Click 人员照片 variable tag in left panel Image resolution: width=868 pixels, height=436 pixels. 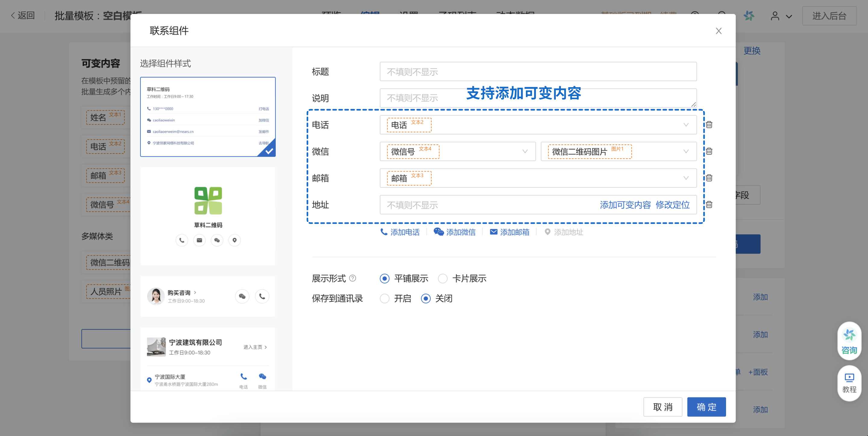click(x=108, y=292)
